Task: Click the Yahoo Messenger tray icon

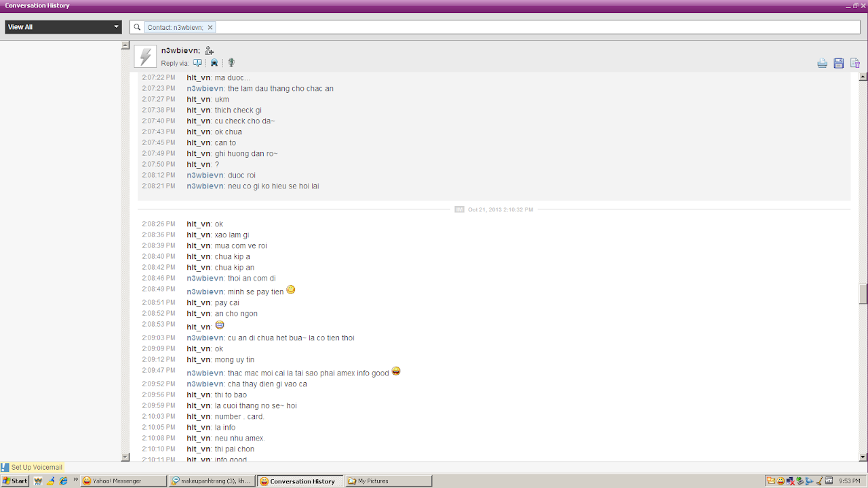Action: coord(781,481)
